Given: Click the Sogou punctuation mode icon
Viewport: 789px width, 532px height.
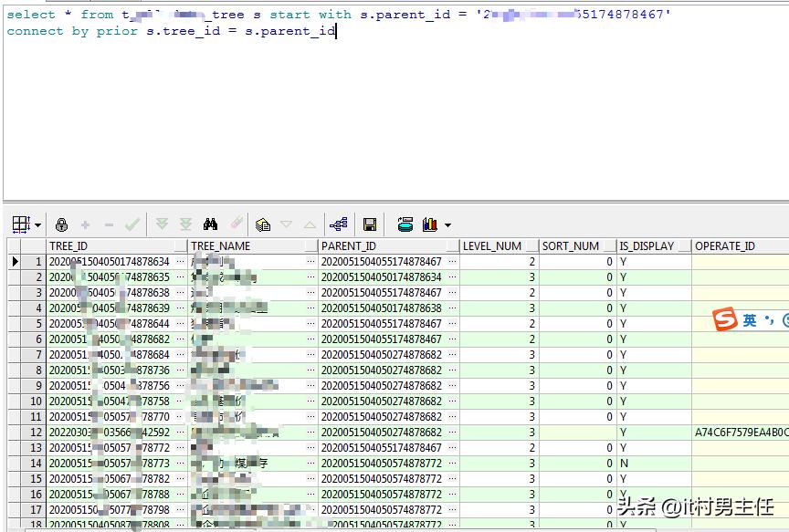Looking at the screenshot, I should click(x=768, y=319).
